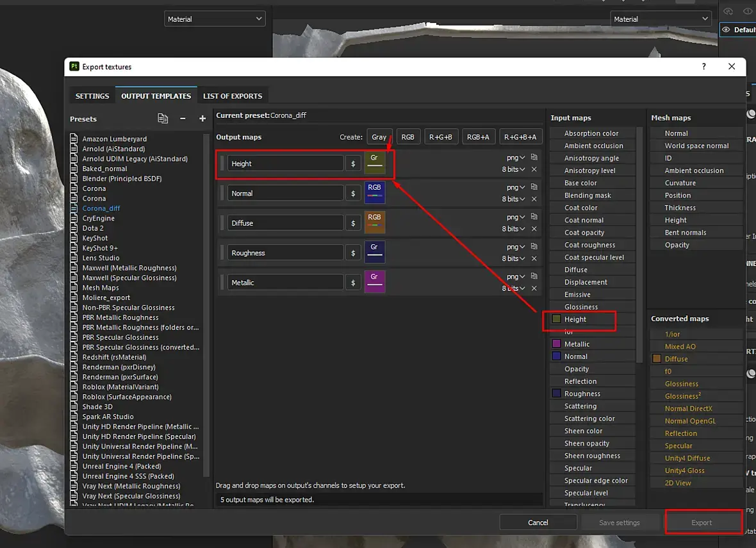
Task: Open the png format dropdown for Diffuse
Action: pos(515,217)
